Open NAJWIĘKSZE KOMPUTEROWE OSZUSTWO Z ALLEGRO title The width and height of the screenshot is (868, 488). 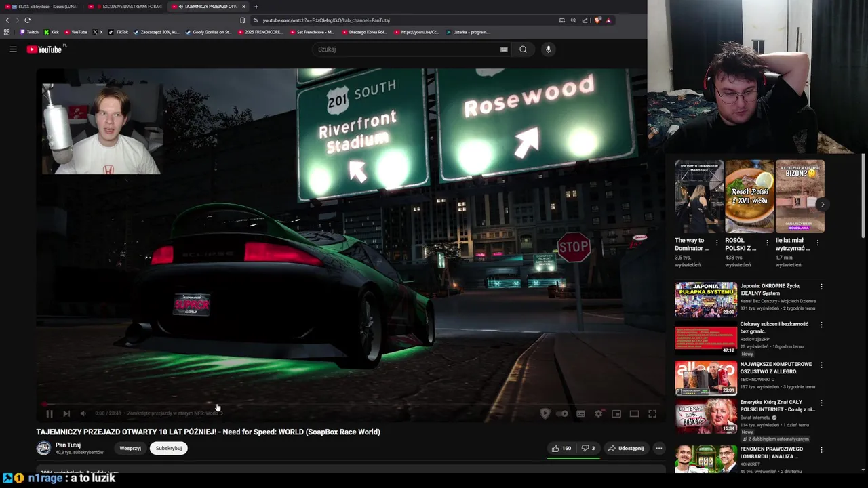[x=776, y=368]
